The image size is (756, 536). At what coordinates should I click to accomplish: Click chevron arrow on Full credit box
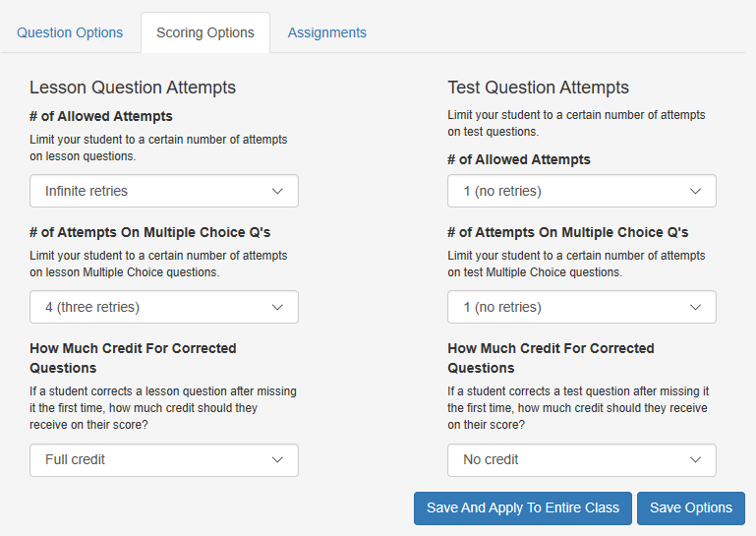[277, 459]
